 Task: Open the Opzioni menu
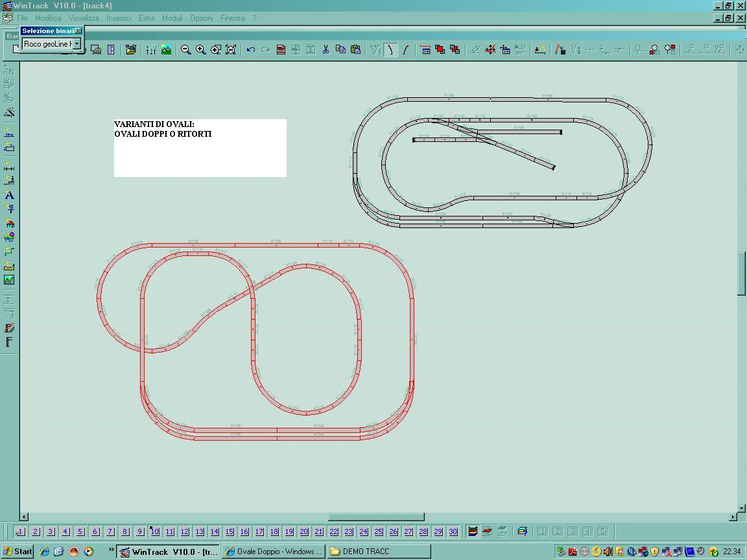point(202,18)
